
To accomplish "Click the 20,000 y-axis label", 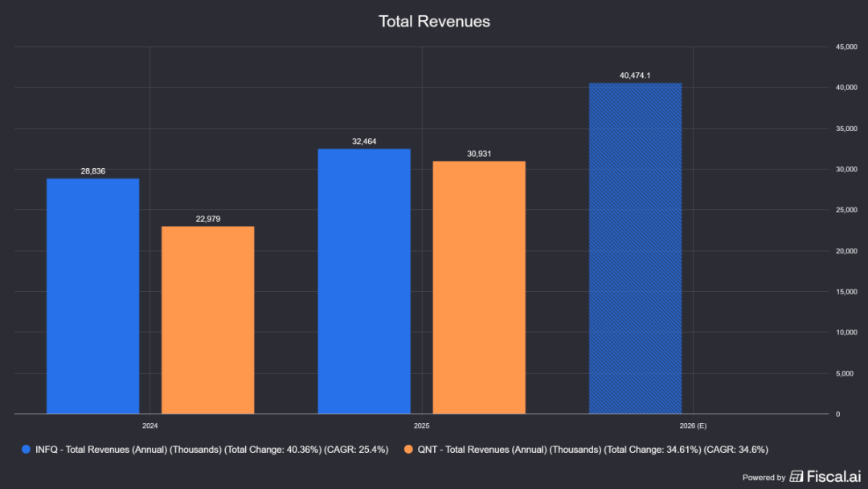I will click(846, 251).
